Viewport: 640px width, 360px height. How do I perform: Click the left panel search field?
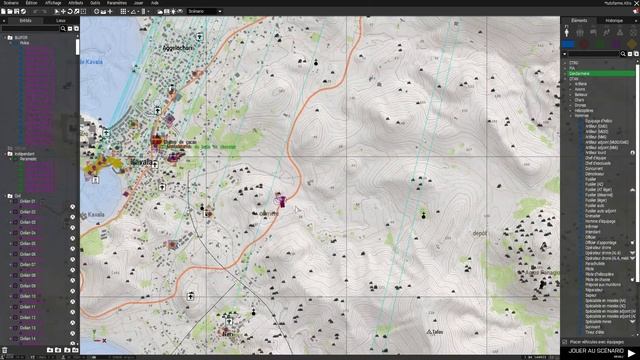pos(30,29)
